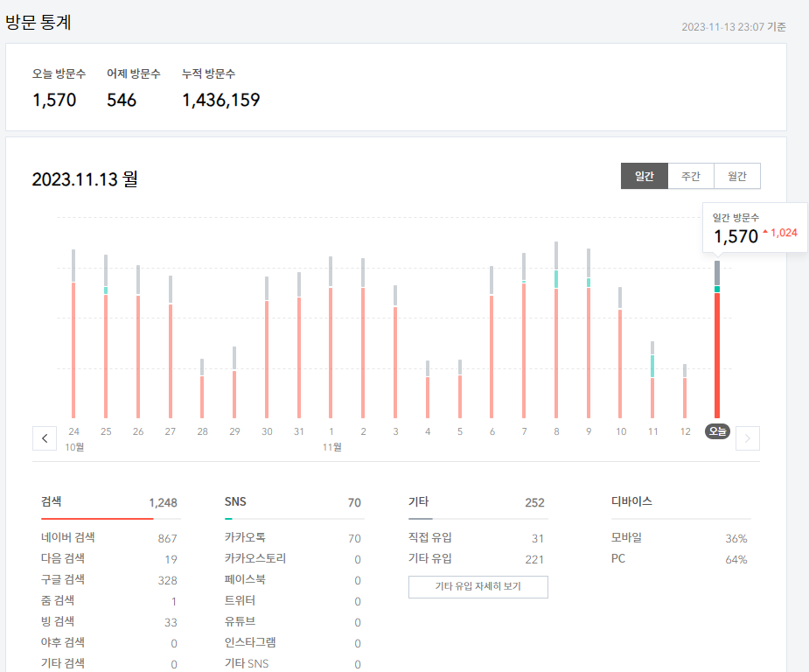Select the bar for November 9

pyautogui.click(x=589, y=333)
